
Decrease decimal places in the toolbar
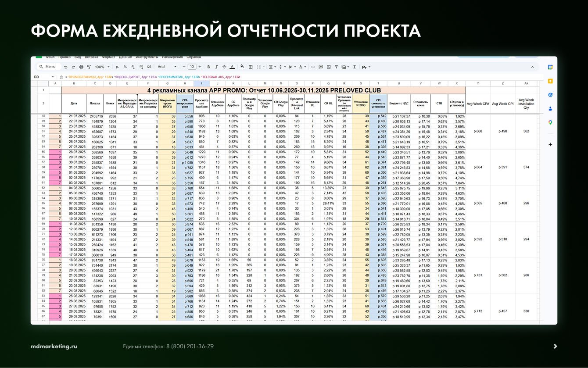coord(133,67)
